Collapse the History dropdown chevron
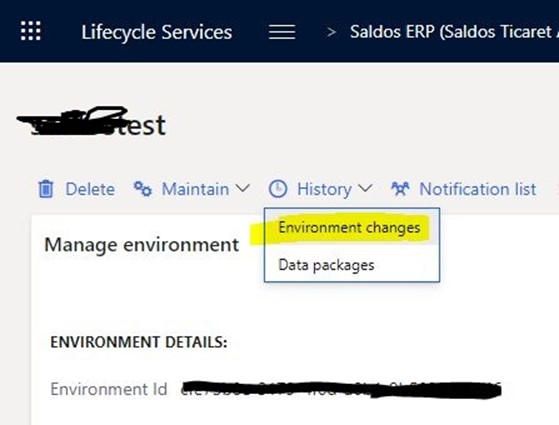The width and height of the screenshot is (559, 425). 365,188
